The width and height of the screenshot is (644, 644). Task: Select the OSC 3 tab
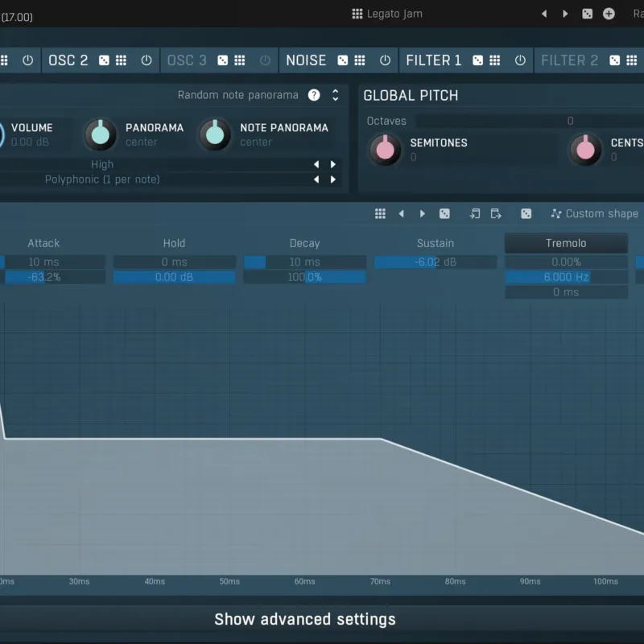(x=187, y=60)
